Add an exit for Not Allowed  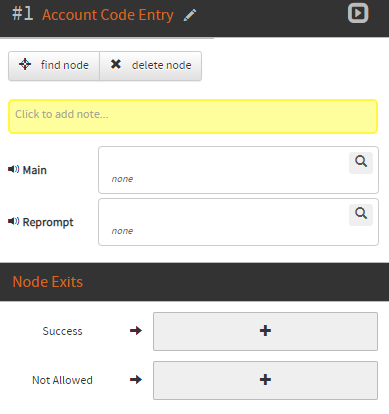click(x=265, y=380)
